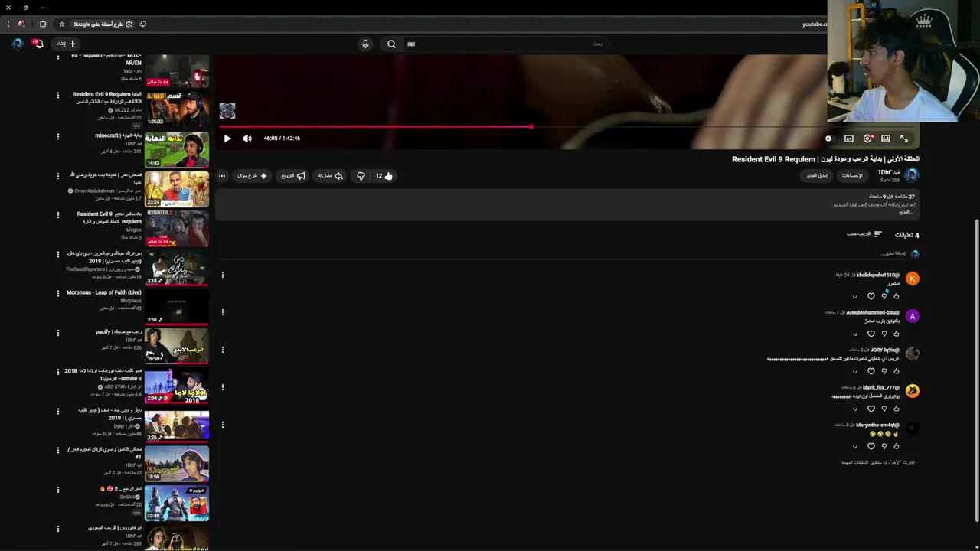Open the pacify video thumbnail
The width and height of the screenshot is (980, 551).
pos(177,345)
